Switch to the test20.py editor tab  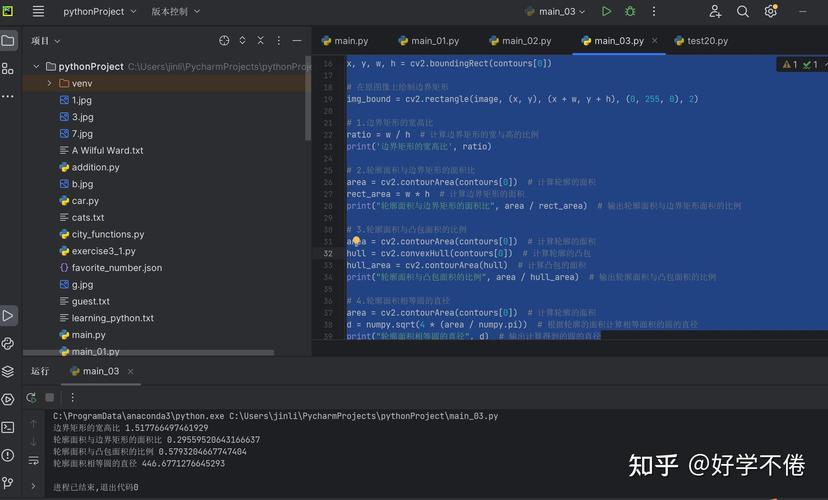point(701,41)
